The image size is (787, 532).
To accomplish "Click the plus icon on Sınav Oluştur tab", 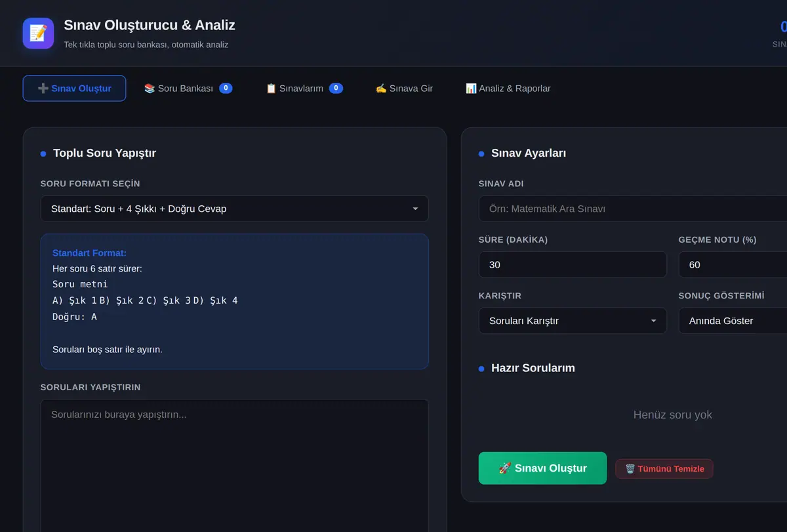I will pos(43,89).
